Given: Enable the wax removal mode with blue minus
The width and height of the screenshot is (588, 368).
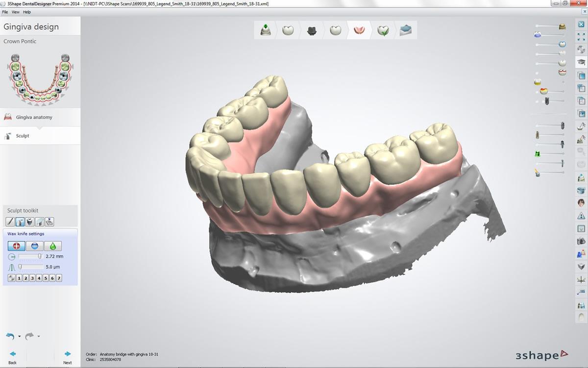Looking at the screenshot, I should [x=35, y=246].
